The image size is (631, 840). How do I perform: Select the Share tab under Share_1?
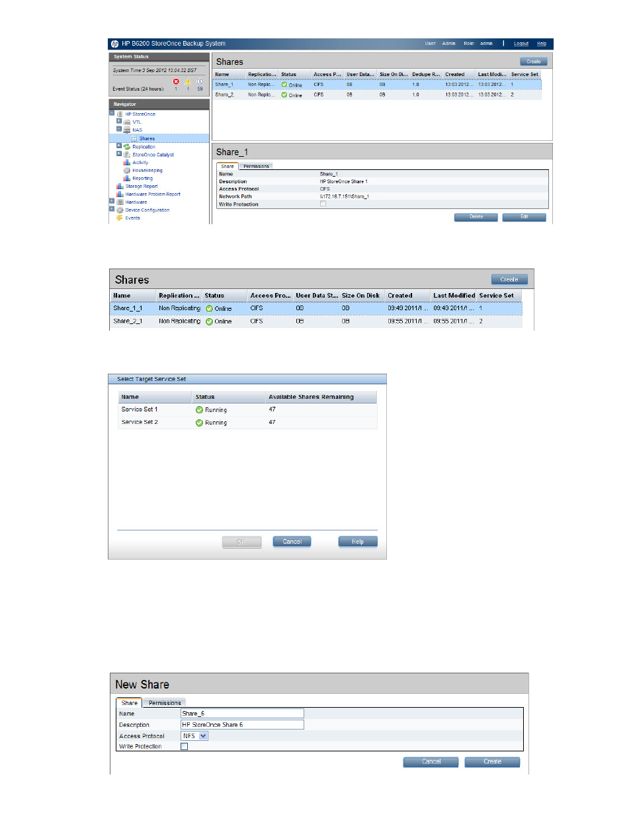tap(228, 166)
